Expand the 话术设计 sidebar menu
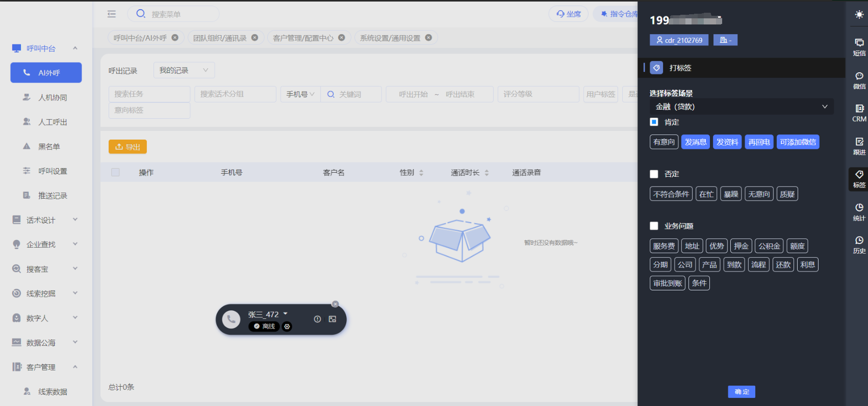The height and width of the screenshot is (406, 868). point(45,220)
